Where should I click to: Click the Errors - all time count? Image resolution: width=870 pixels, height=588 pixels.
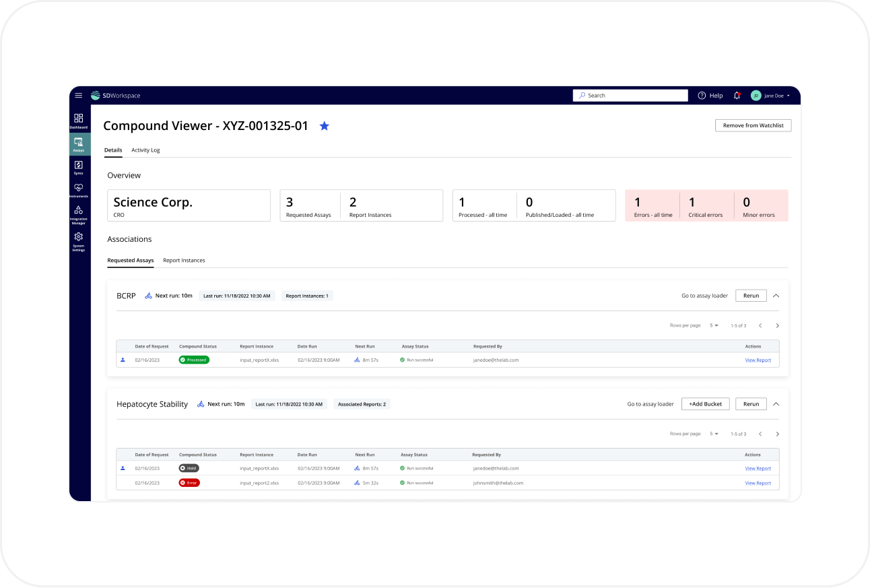(652, 206)
